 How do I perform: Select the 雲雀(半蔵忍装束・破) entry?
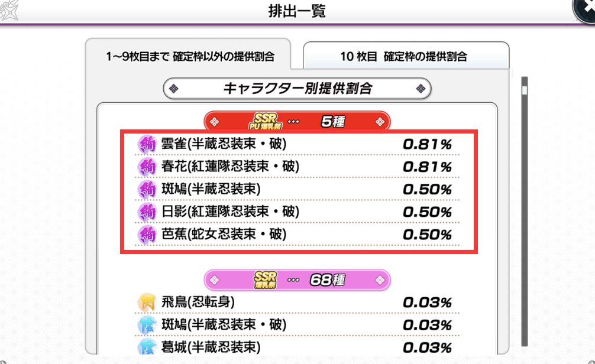tap(297, 144)
